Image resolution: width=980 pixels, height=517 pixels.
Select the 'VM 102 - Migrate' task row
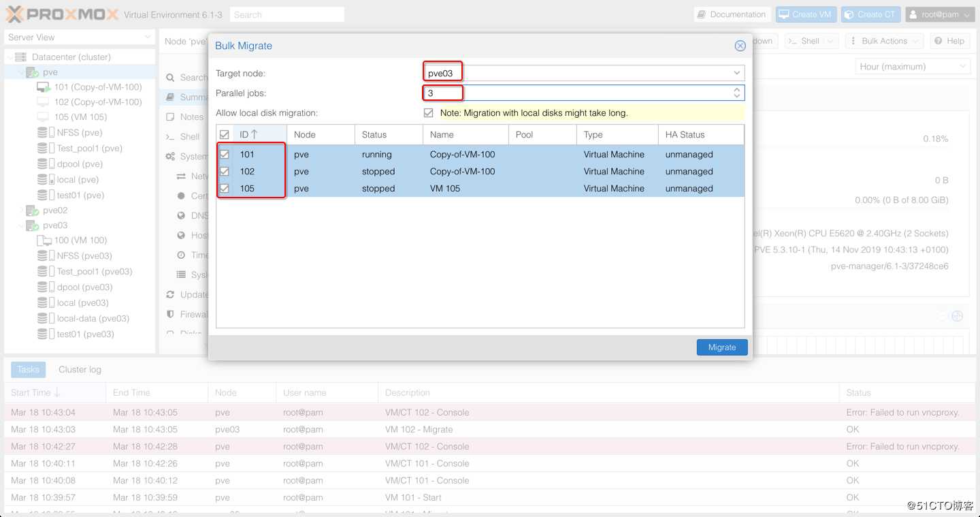[x=490, y=430]
